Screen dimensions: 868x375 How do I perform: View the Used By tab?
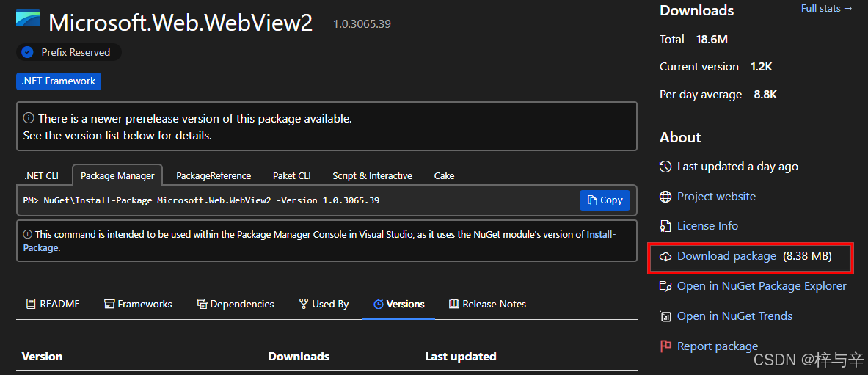[324, 304]
